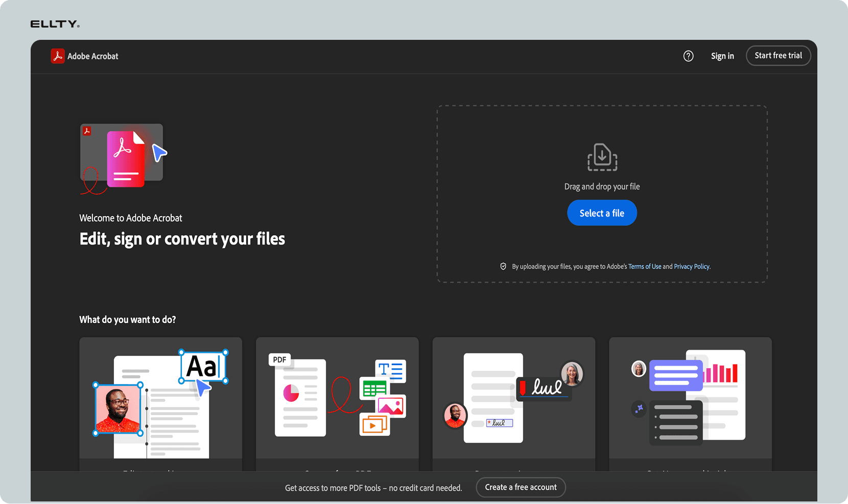The image size is (848, 504).
Task: Click the Adobe Acrobat header text
Action: click(x=93, y=56)
